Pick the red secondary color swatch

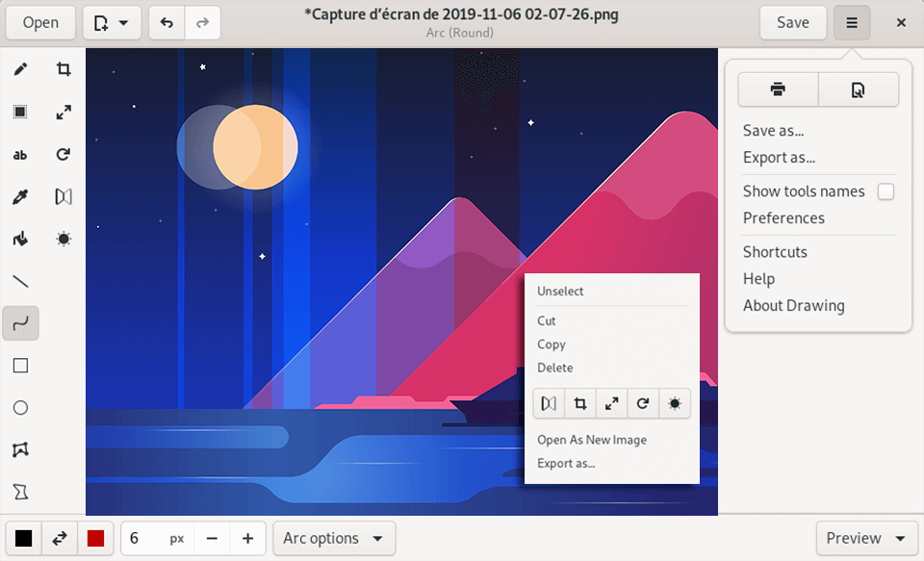(x=95, y=538)
